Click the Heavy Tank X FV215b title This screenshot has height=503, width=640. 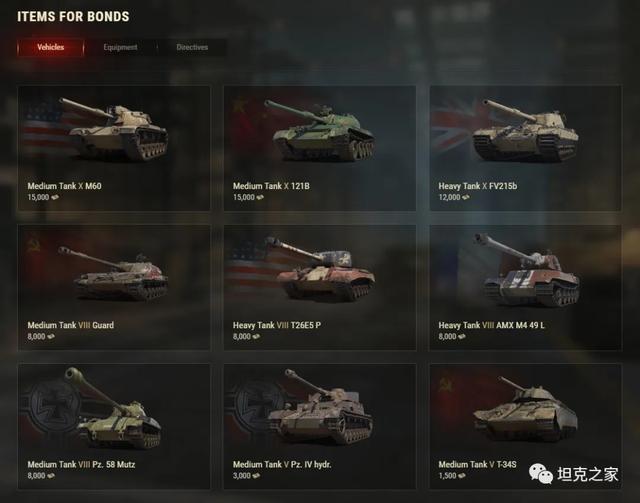pyautogui.click(x=478, y=186)
